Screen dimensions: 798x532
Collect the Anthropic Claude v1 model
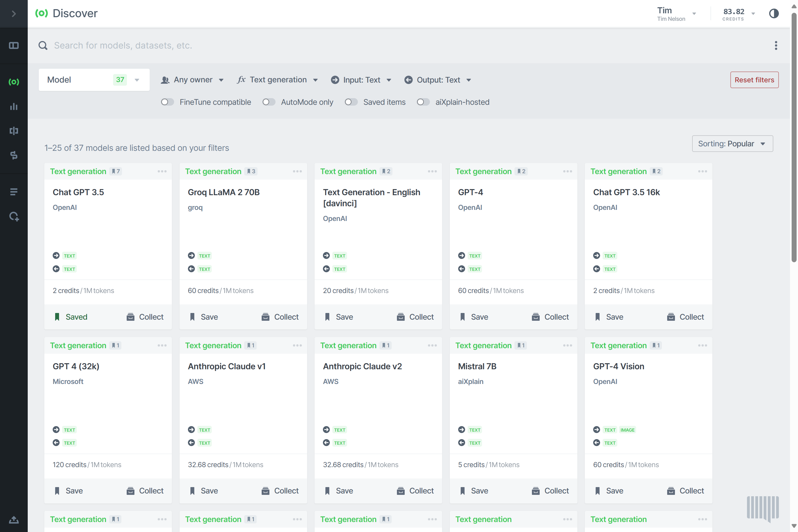point(280,491)
